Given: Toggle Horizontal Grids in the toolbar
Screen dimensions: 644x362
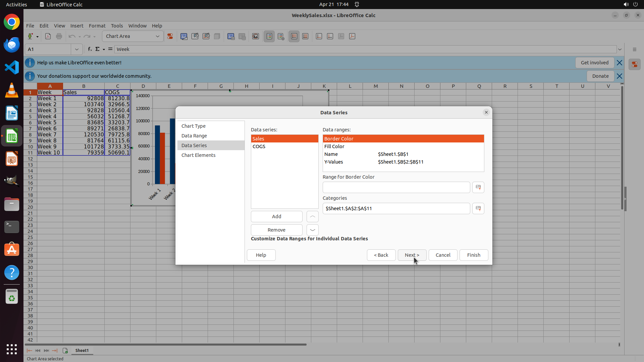Looking at the screenshot, I should coord(294,36).
